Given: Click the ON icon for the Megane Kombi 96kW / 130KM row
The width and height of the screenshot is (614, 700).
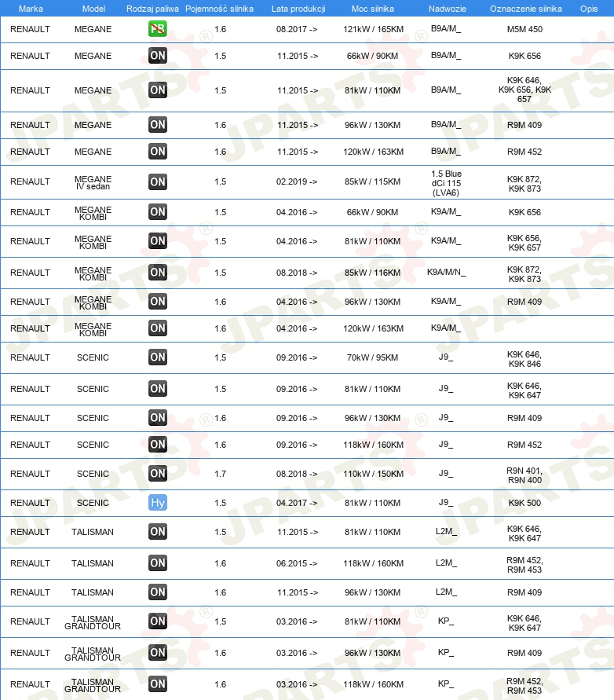Looking at the screenshot, I should [x=158, y=302].
